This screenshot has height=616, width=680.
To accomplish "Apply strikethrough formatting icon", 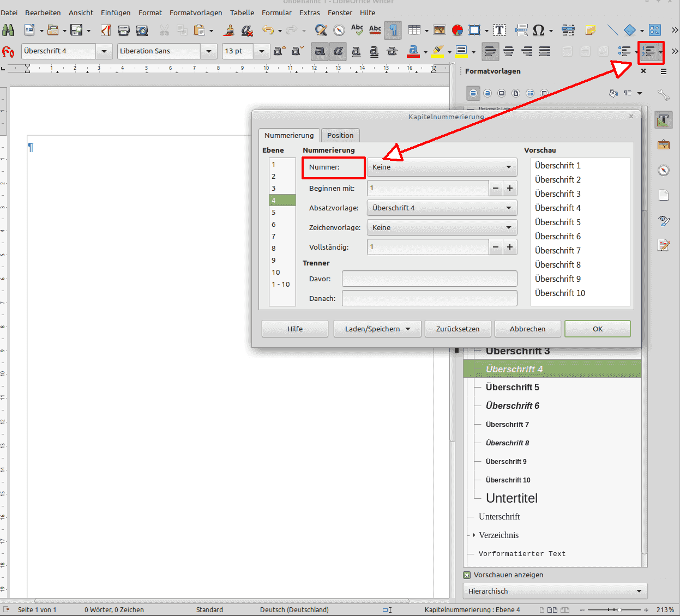I will point(392,51).
